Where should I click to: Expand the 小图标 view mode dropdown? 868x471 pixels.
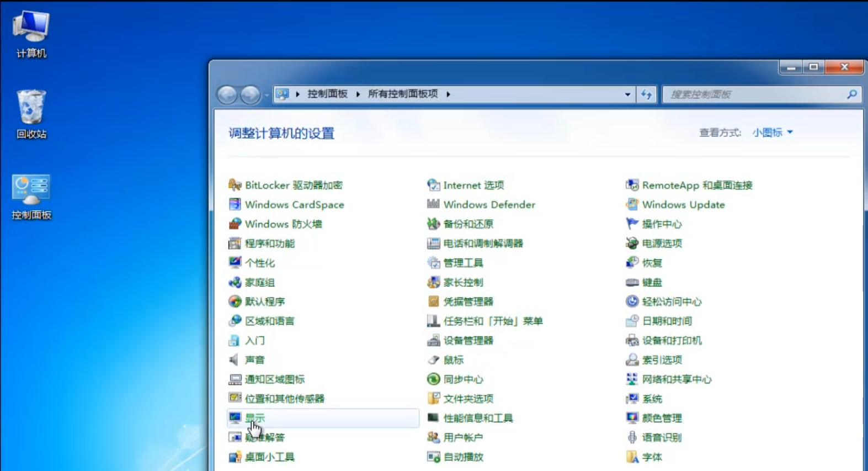click(x=773, y=133)
